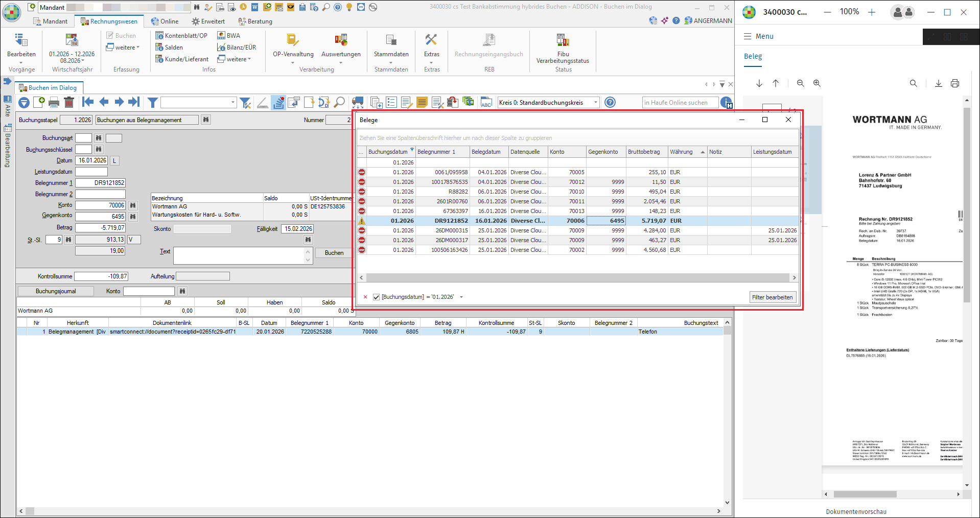The height and width of the screenshot is (518, 980).
Task: Click the Haufe Online search field
Action: (680, 103)
